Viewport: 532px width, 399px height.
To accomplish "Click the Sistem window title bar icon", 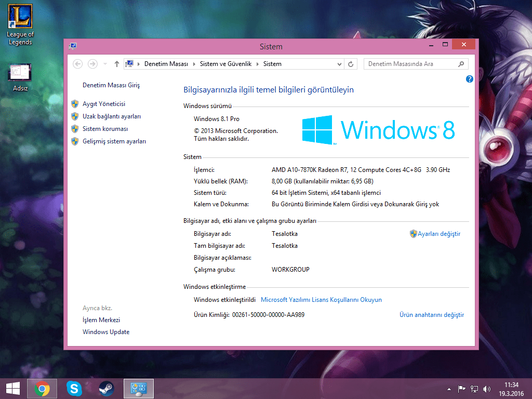I will (73, 46).
